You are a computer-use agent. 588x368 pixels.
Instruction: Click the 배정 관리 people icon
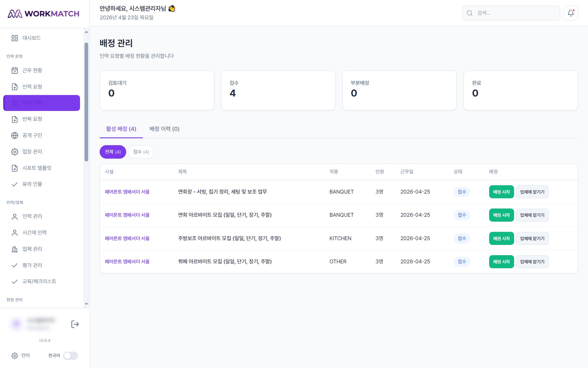click(15, 103)
